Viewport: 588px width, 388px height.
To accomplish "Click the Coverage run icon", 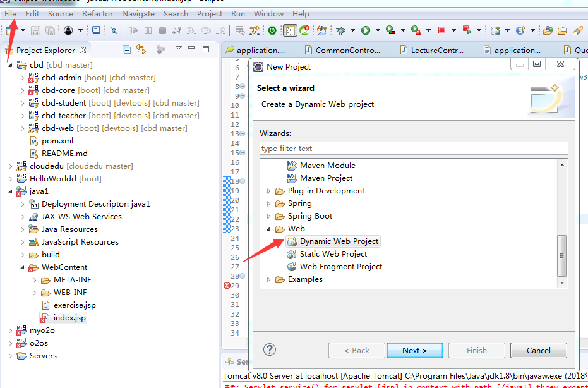I will pos(391,30).
